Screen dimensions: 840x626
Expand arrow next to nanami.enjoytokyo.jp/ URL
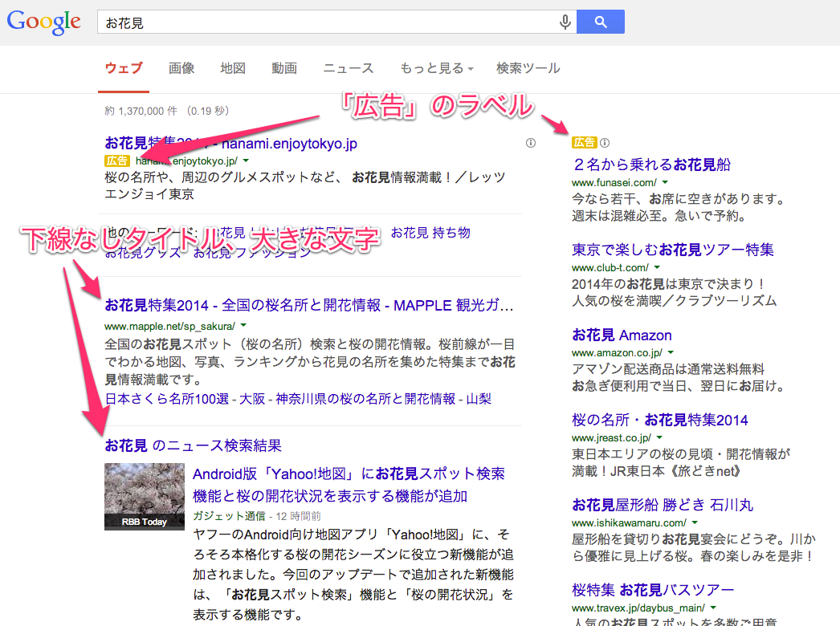[246, 161]
